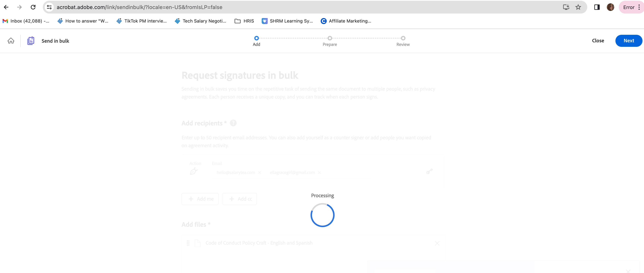Bookmark this page with star icon
Image resolution: width=644 pixels, height=273 pixels.
pyautogui.click(x=578, y=7)
